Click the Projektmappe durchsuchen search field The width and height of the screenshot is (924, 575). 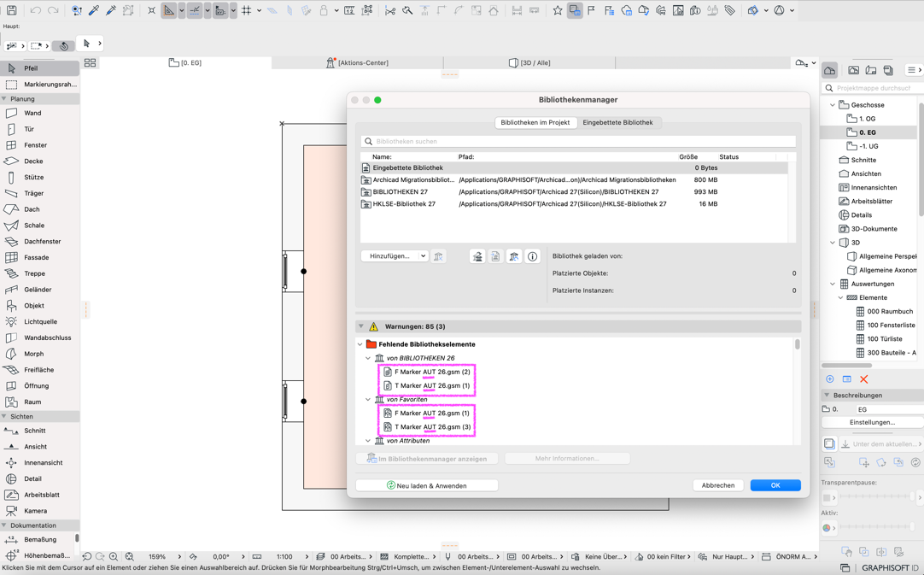[872, 88]
